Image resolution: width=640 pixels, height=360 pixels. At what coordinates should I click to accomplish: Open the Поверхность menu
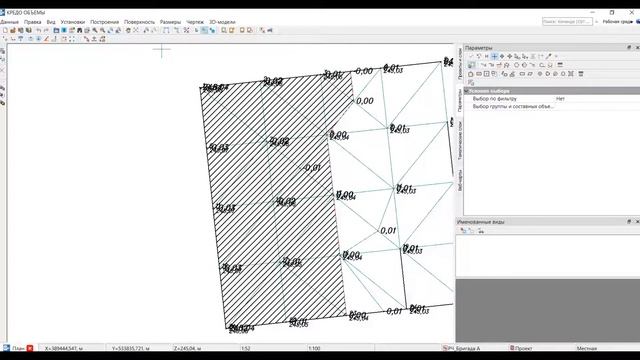(x=139, y=22)
